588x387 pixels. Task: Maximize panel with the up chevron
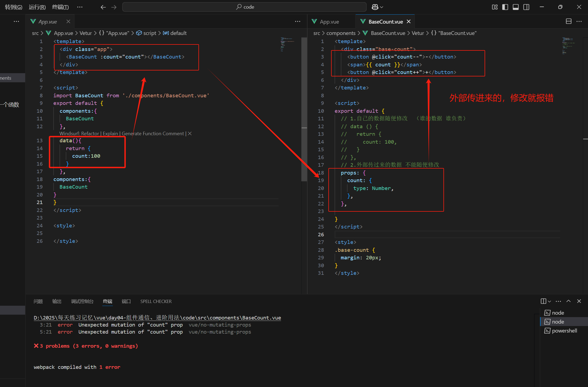[x=569, y=301]
